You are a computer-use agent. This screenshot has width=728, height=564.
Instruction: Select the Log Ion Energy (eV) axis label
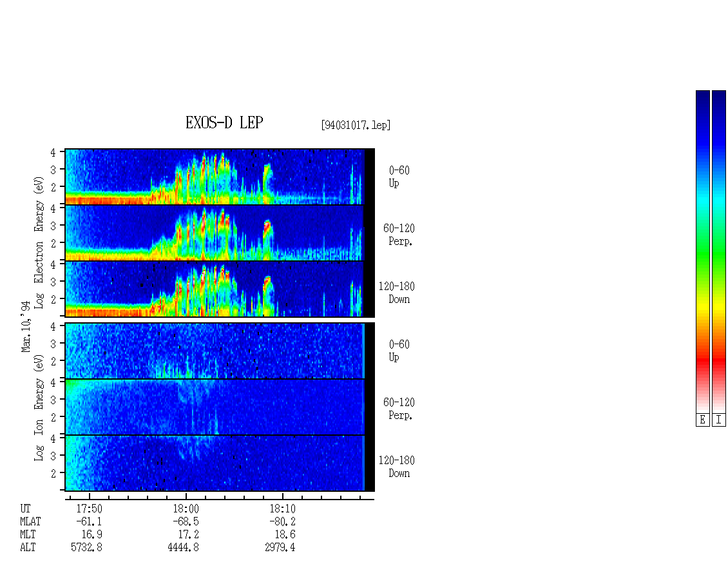coord(39,408)
